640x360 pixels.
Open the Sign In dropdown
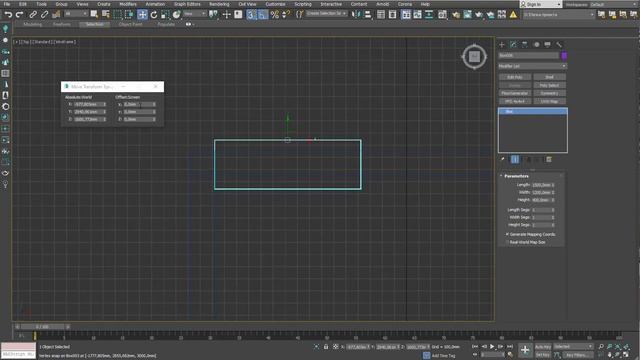540,4
